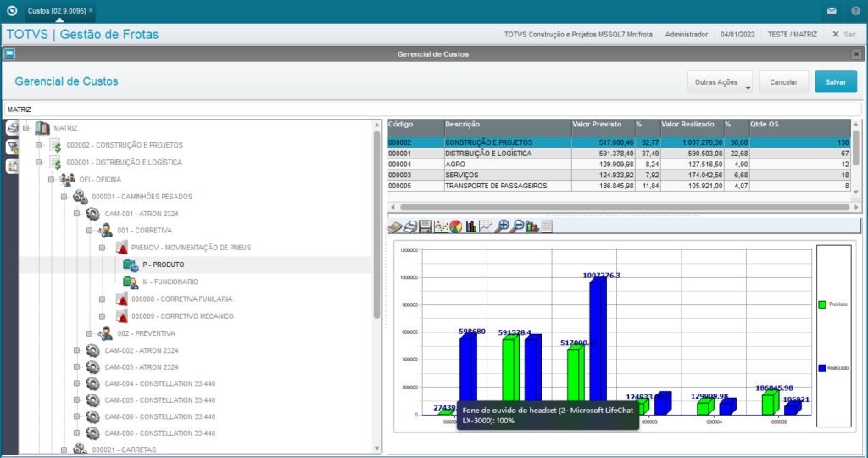868x458 pixels.
Task: Open the messages envelope icon
Action: pyautogui.click(x=832, y=10)
